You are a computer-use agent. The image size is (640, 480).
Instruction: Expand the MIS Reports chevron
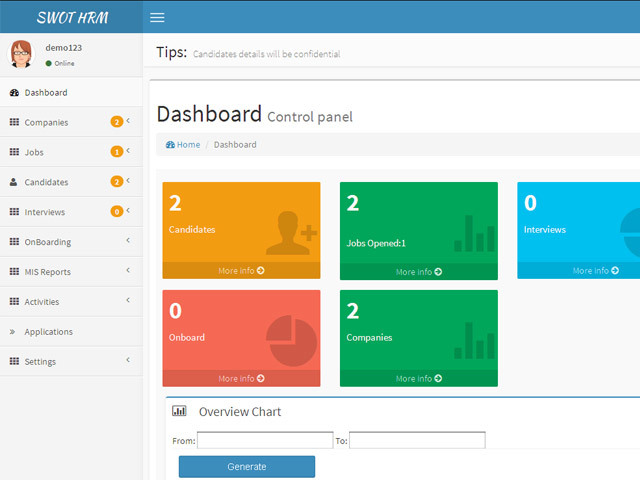click(x=128, y=270)
